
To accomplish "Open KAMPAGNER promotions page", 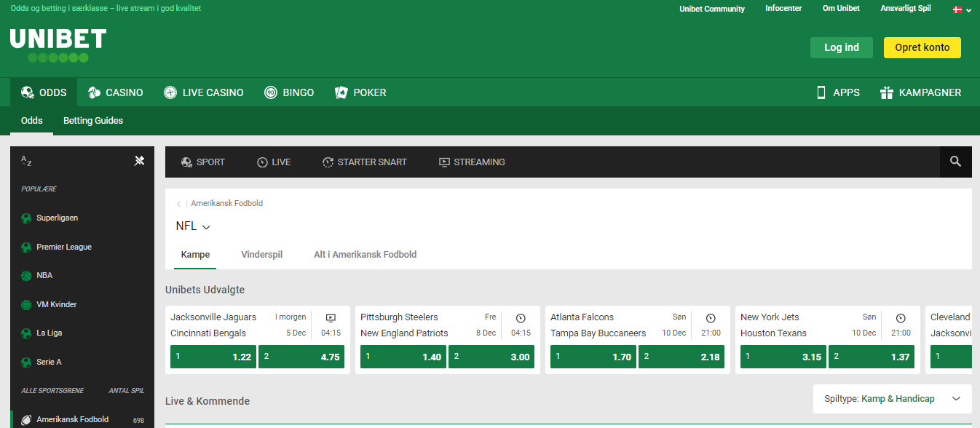I will [x=921, y=92].
